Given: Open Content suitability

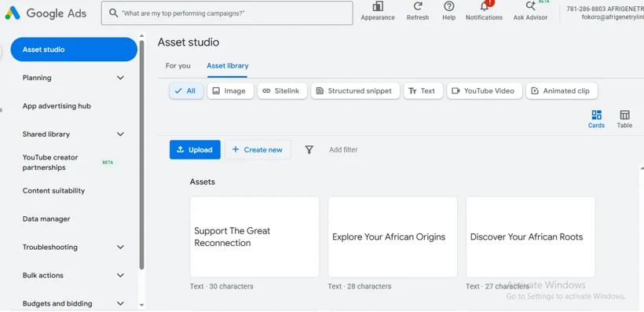Looking at the screenshot, I should (54, 191).
